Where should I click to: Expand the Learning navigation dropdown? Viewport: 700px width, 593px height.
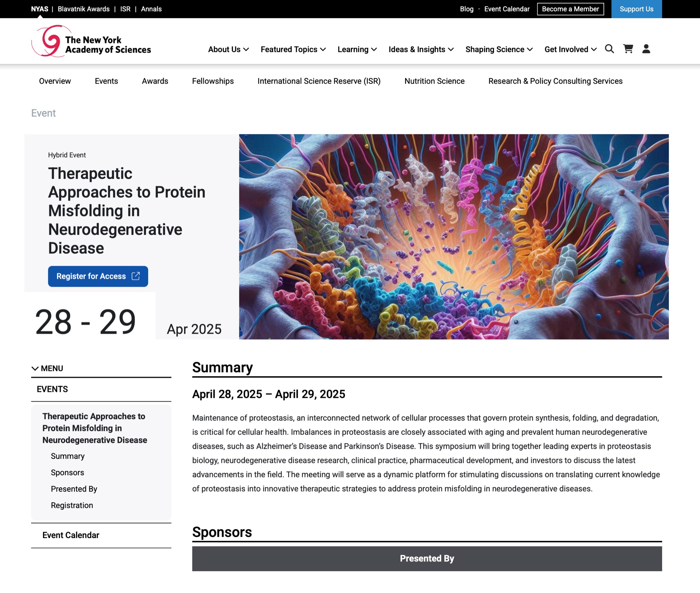[357, 49]
